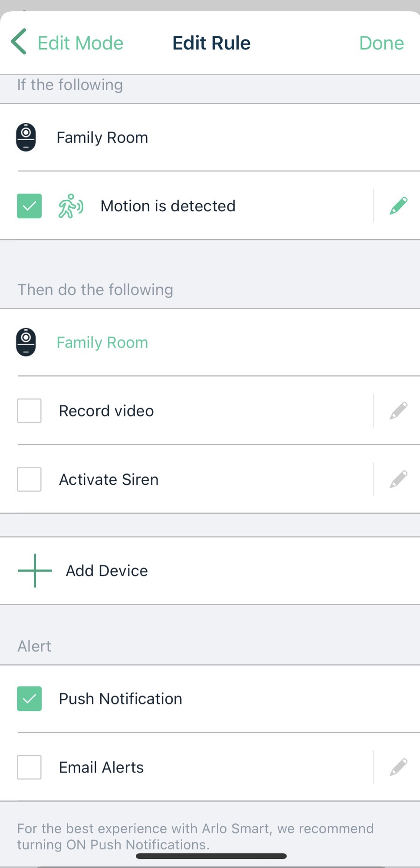The width and height of the screenshot is (420, 868).
Task: Edit Email Alerts via pencil icon
Action: click(398, 767)
